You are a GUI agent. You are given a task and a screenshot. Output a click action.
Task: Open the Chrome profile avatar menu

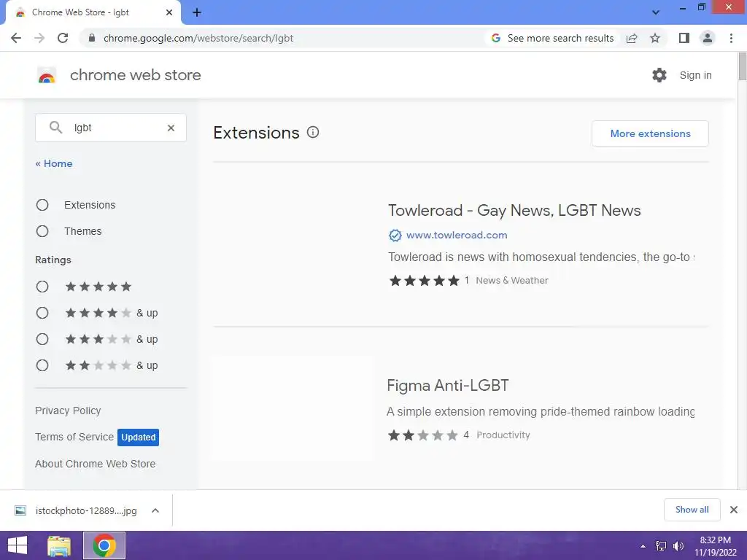708,38
